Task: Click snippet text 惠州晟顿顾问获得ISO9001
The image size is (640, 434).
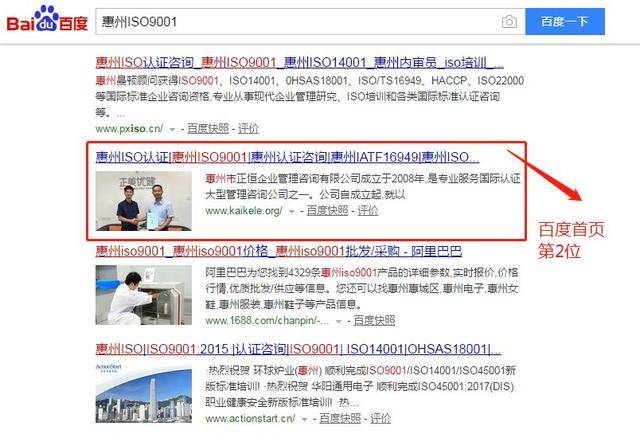Action: click(x=158, y=80)
